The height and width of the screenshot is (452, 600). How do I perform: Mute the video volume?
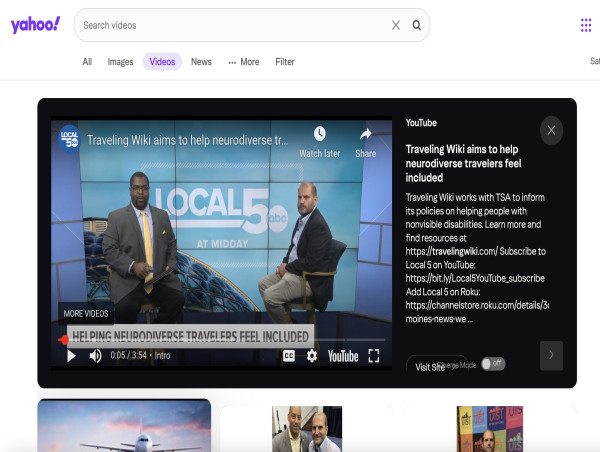(x=95, y=356)
